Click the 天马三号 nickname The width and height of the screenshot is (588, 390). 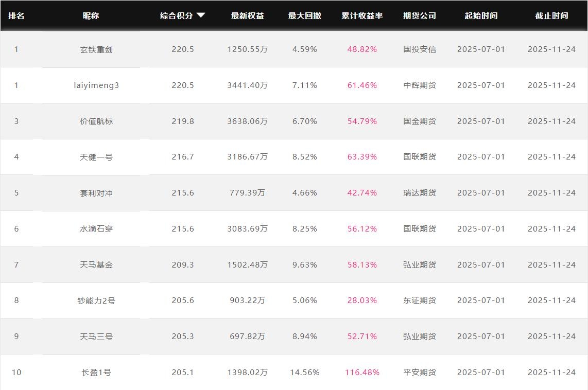[96, 336]
